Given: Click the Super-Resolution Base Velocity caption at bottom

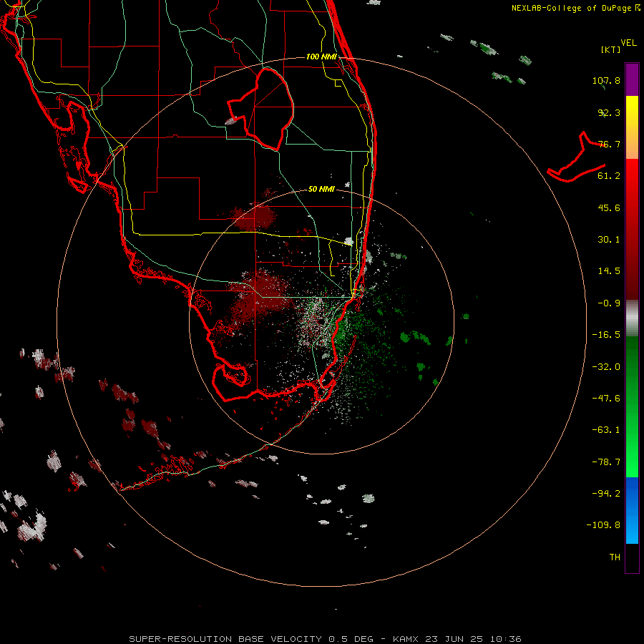Looking at the screenshot, I should click(x=325, y=639).
